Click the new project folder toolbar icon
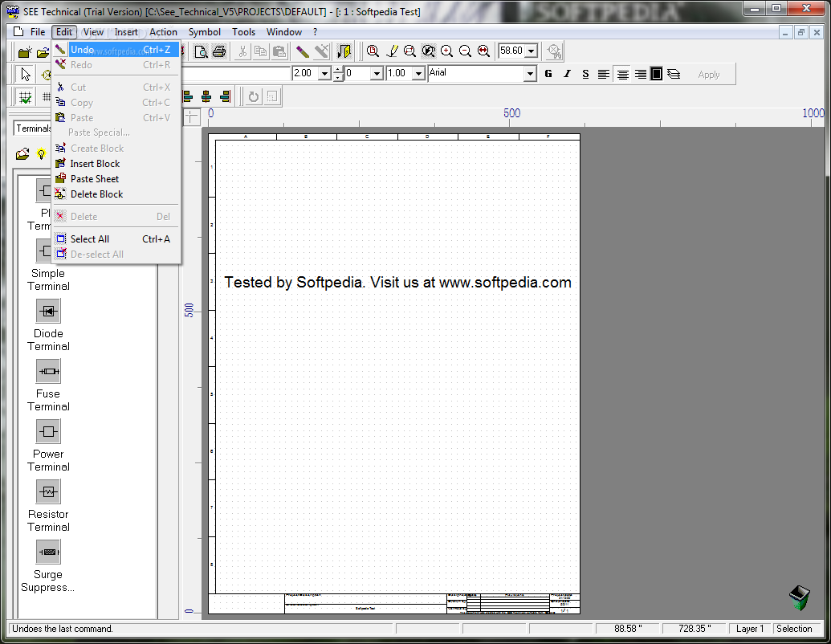831x644 pixels. pyautogui.click(x=25, y=52)
